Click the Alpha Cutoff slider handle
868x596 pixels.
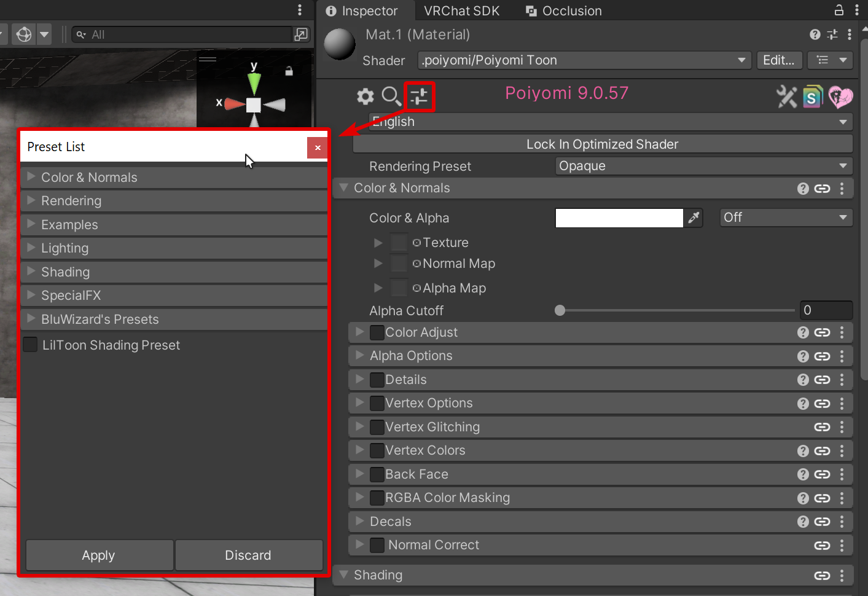560,310
